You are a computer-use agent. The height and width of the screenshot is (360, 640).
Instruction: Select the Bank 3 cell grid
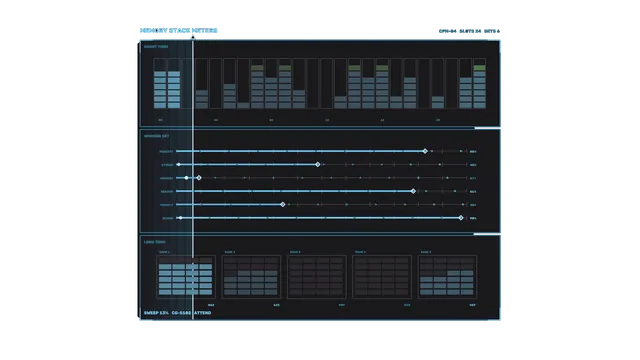click(316, 277)
